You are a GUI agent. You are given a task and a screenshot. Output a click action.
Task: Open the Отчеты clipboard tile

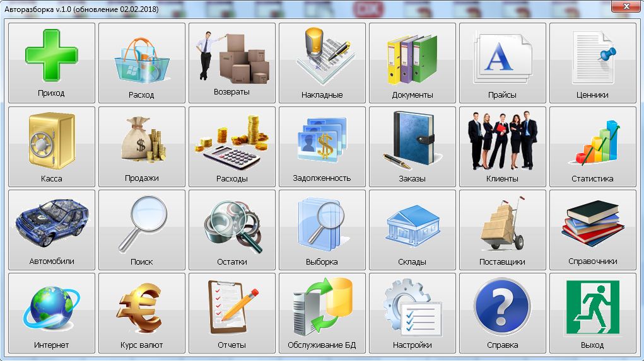[231, 313]
